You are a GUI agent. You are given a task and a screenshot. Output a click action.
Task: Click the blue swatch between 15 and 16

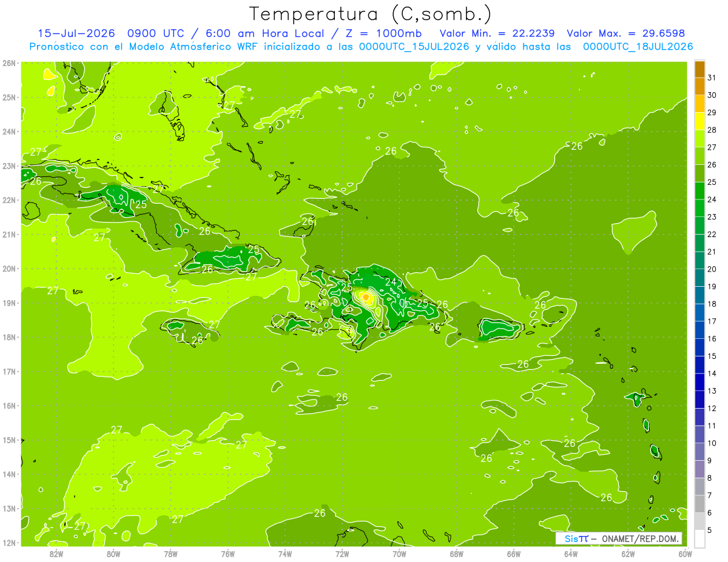tap(699, 347)
